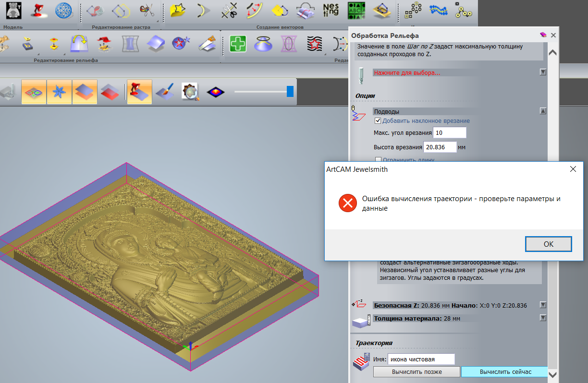The image size is (588, 383).
Task: Click the material thickness block icon
Action: tap(361, 321)
